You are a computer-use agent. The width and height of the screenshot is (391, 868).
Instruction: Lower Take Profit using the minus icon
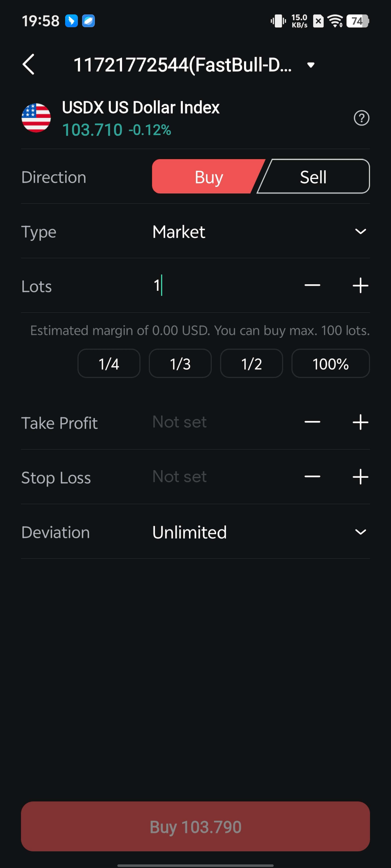pos(312,422)
